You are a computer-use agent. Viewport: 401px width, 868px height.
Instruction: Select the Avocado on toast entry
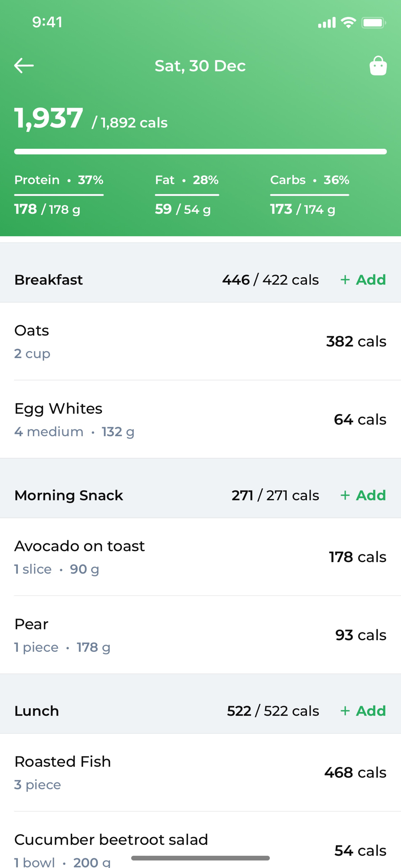coord(200,557)
